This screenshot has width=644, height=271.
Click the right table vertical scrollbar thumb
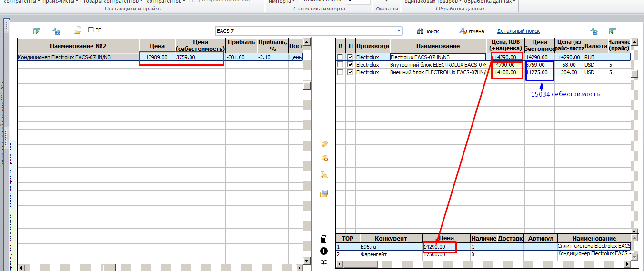click(x=634, y=73)
